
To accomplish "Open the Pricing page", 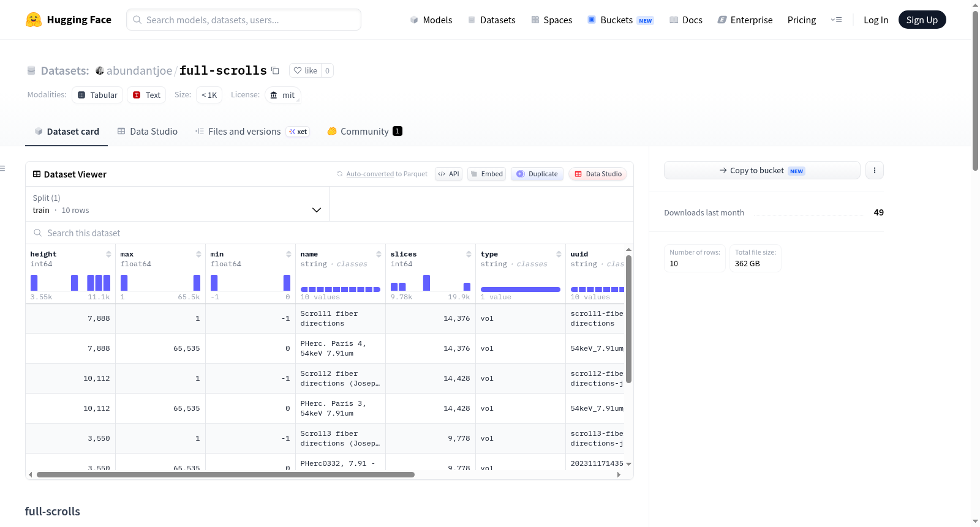I will click(802, 20).
